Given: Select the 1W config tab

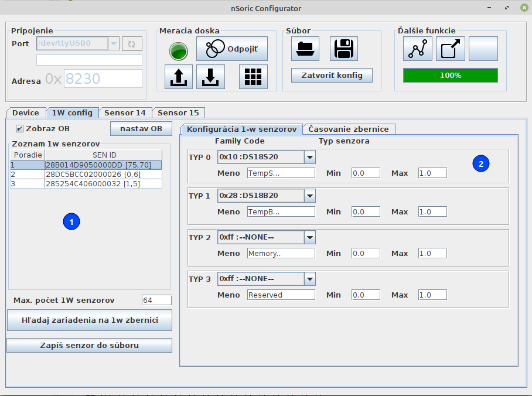Looking at the screenshot, I should (72, 112).
